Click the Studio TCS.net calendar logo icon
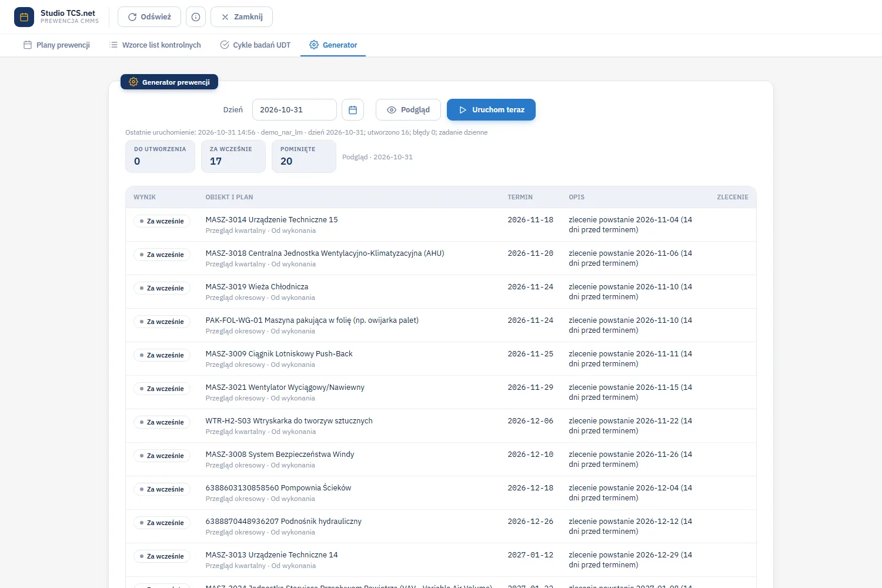The height and width of the screenshot is (588, 882). [x=24, y=17]
